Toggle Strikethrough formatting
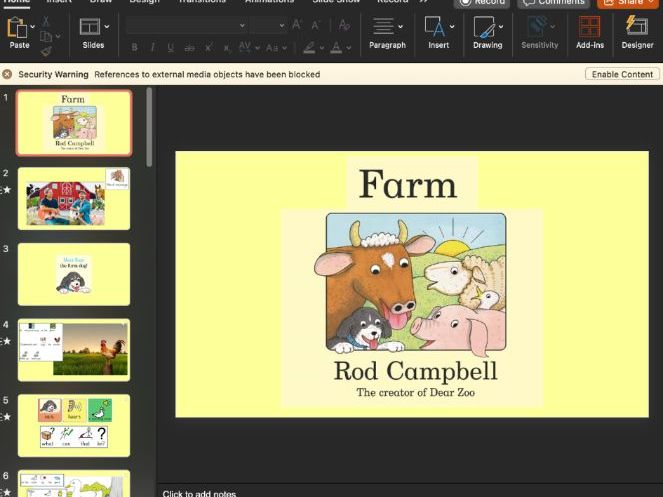This screenshot has width=663, height=497. [x=189, y=48]
